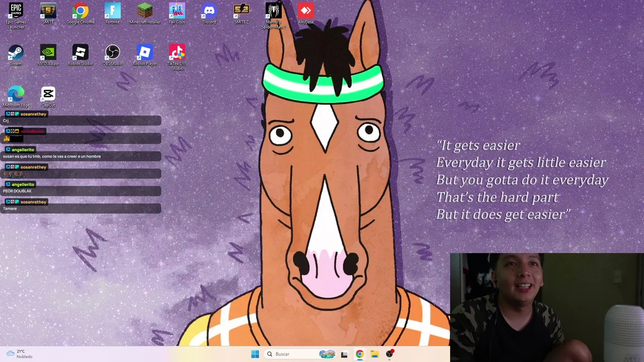Click the taskbar Buscar search box
This screenshot has width=644, height=362.
pos(300,354)
